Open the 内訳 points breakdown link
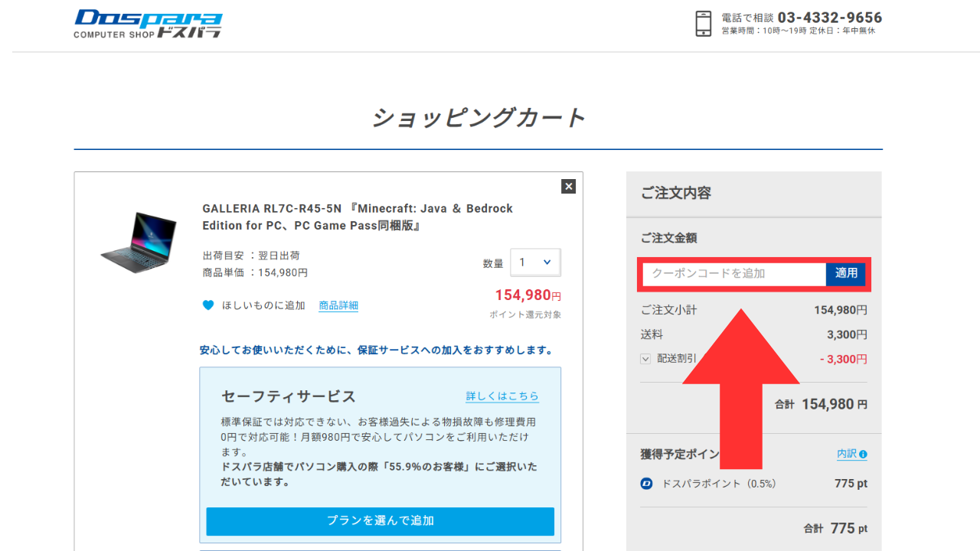 click(x=846, y=454)
